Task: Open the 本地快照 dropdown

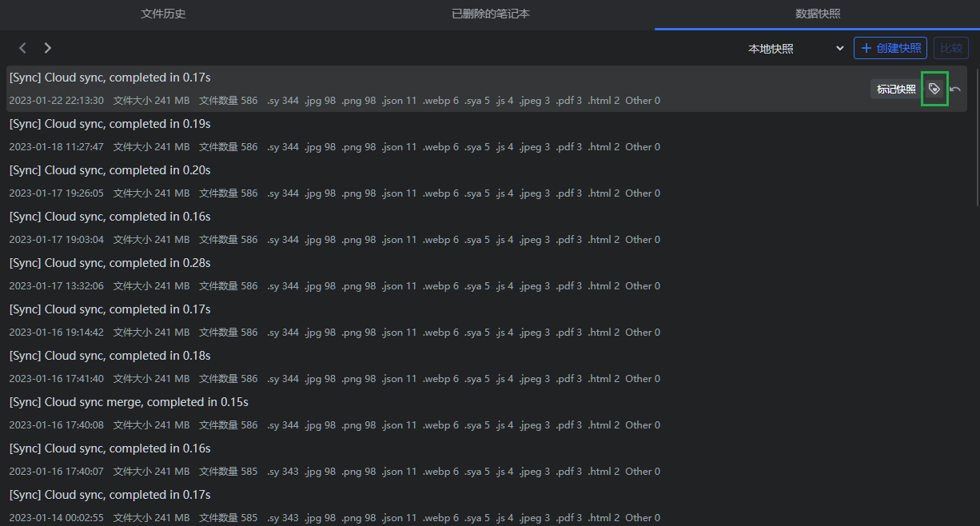Action: [x=796, y=48]
